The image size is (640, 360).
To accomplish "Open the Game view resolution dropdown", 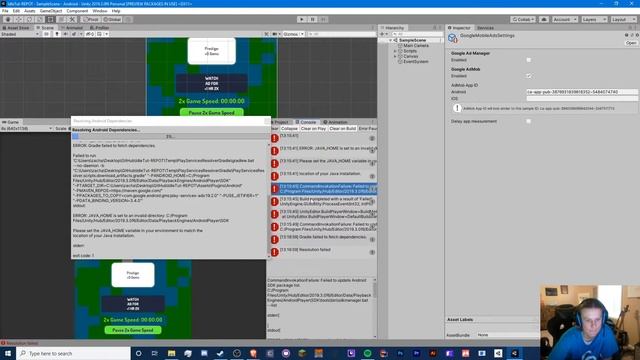I will click(27, 128).
